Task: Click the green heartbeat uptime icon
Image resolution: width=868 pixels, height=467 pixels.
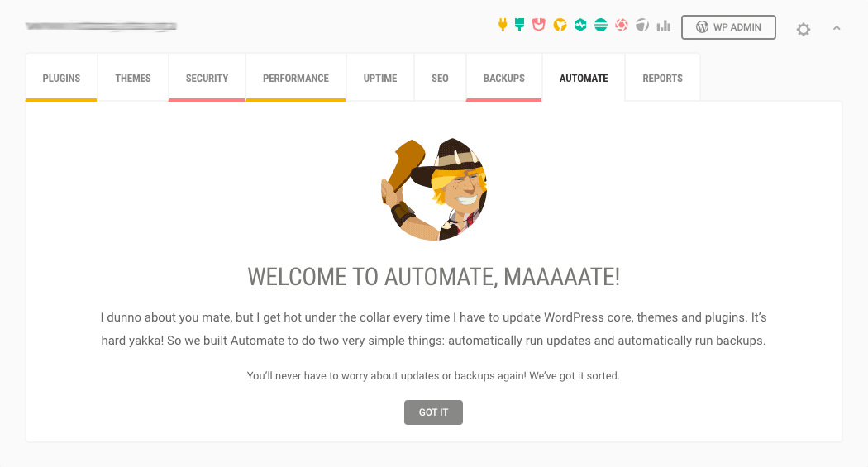Action: pyautogui.click(x=580, y=25)
